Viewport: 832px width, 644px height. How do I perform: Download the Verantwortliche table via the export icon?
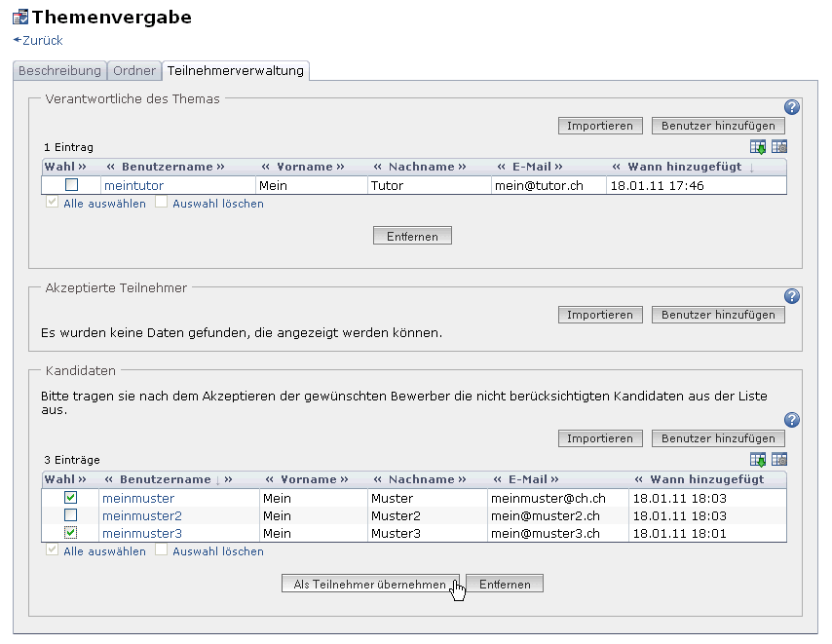pos(758,147)
